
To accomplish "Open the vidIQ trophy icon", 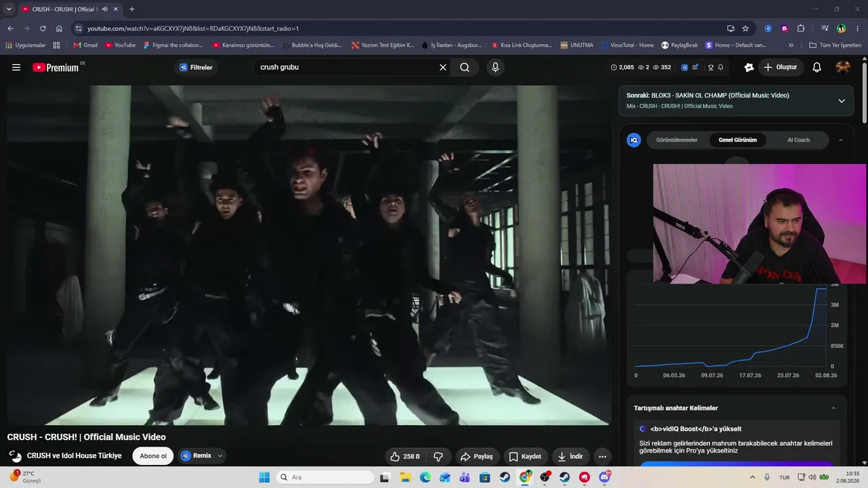I will pos(711,67).
